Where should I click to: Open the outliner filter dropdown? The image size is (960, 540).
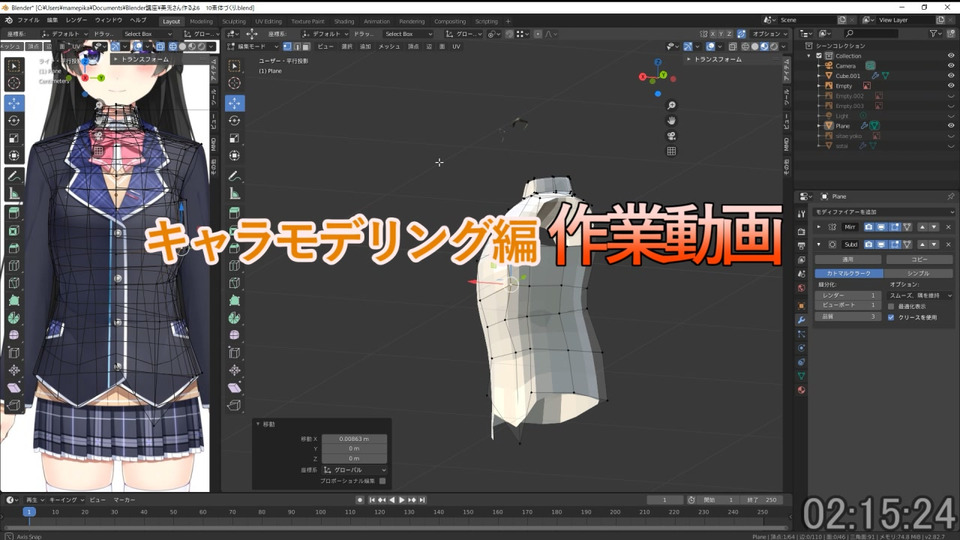936,34
